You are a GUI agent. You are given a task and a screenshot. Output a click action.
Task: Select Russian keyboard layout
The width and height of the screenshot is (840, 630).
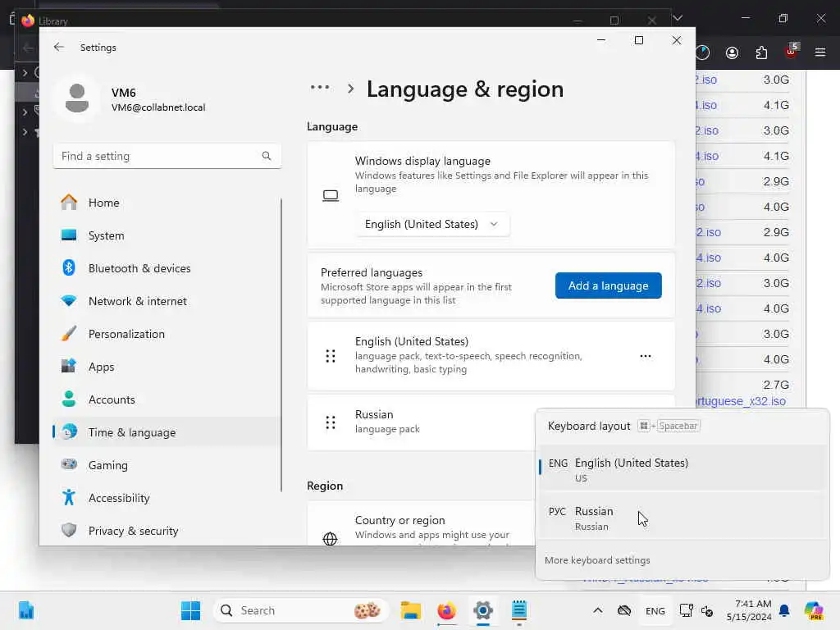682,518
